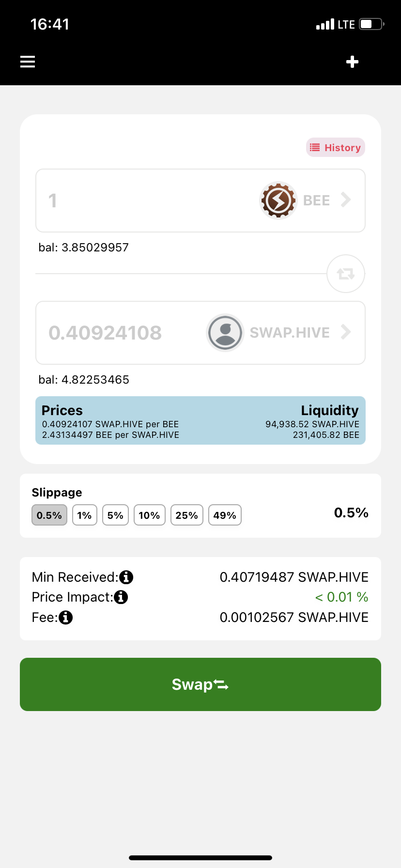This screenshot has height=868, width=401.
Task: Show Fee info icon
Action: pos(65,618)
